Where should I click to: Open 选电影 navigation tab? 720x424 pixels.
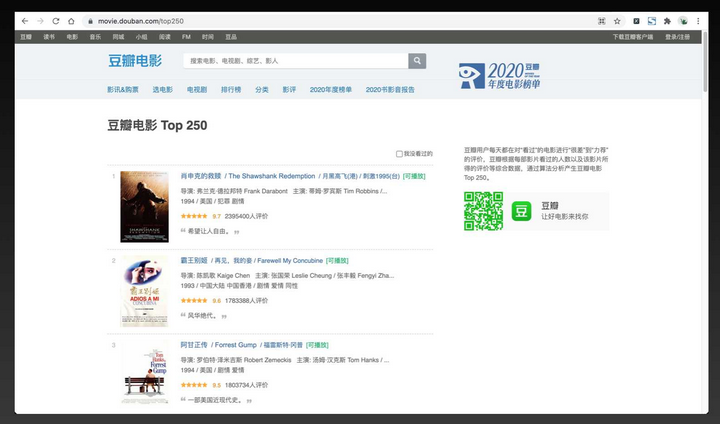[163, 90]
